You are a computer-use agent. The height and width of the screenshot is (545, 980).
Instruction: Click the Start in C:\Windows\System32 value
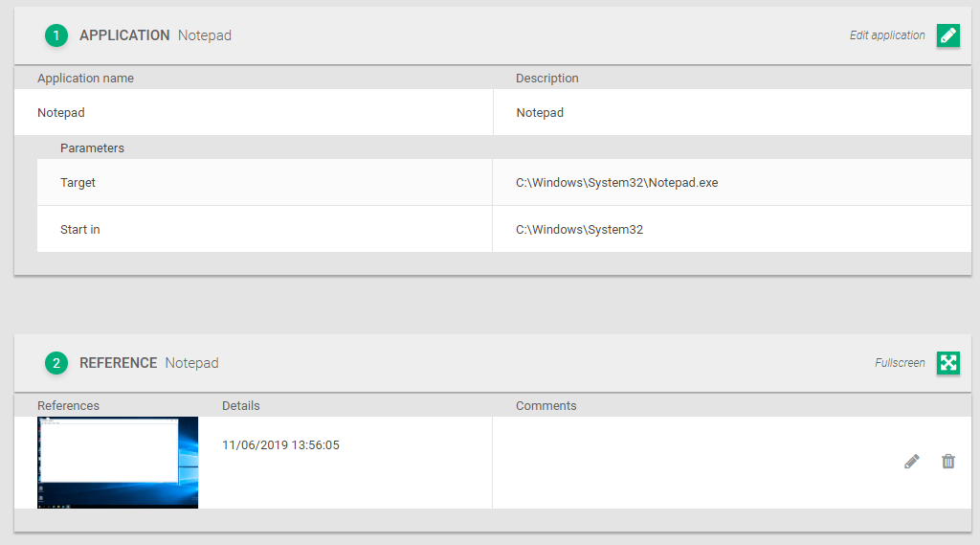point(579,230)
